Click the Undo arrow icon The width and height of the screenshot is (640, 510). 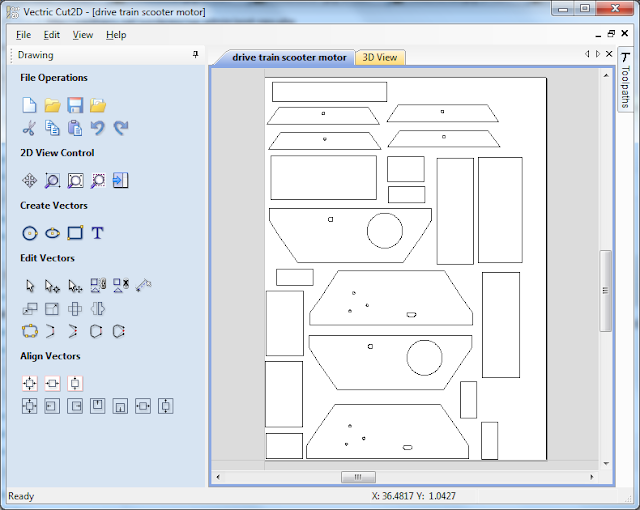pos(98,127)
